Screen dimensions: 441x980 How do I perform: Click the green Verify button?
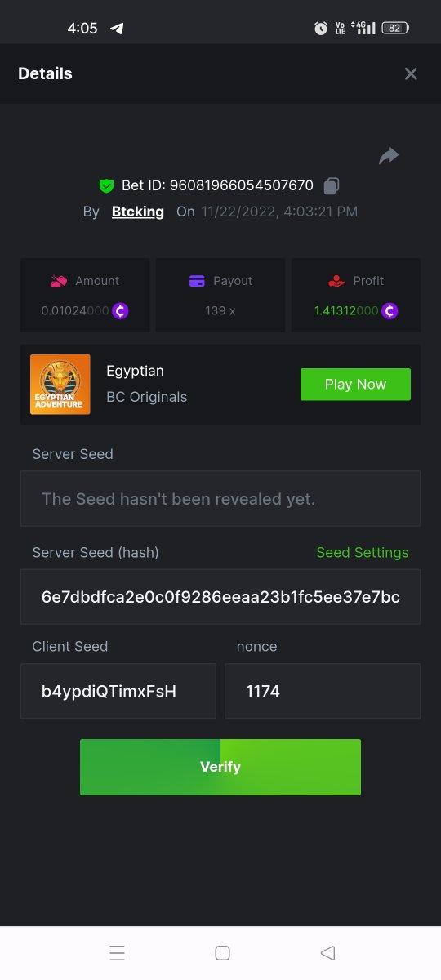(220, 767)
